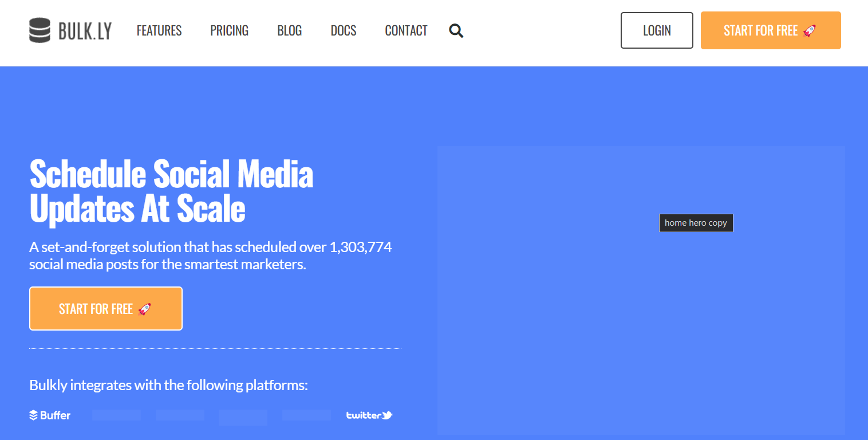Screen dimensions: 868x440
Task: Click the Twitter integration logo
Action: [x=369, y=415]
